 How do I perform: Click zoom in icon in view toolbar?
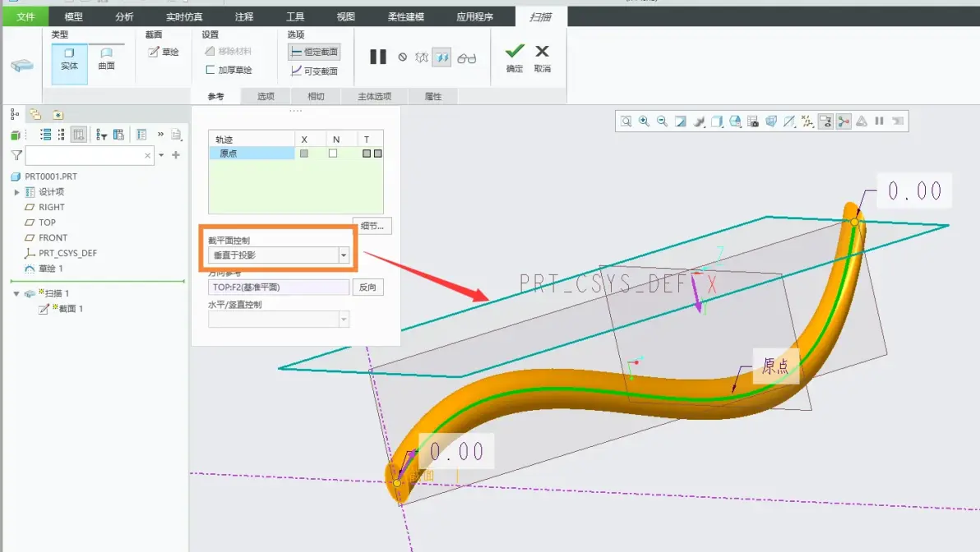644,121
